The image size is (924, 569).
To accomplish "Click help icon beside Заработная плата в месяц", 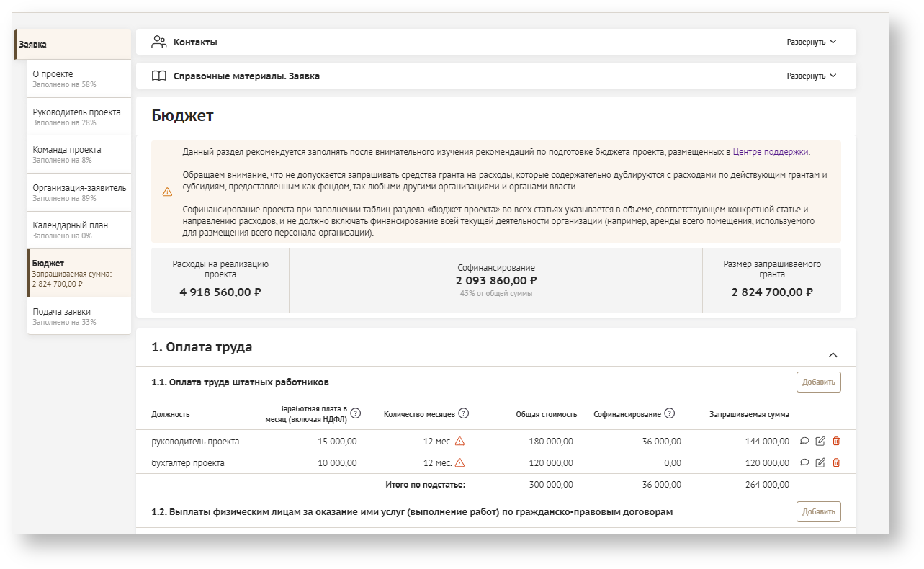I will pos(356,413).
